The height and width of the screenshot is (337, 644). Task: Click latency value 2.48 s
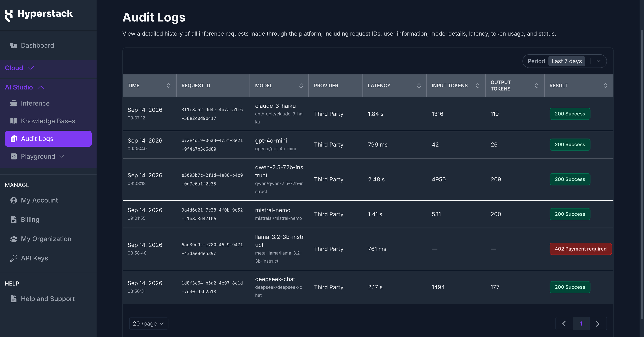(x=376, y=179)
